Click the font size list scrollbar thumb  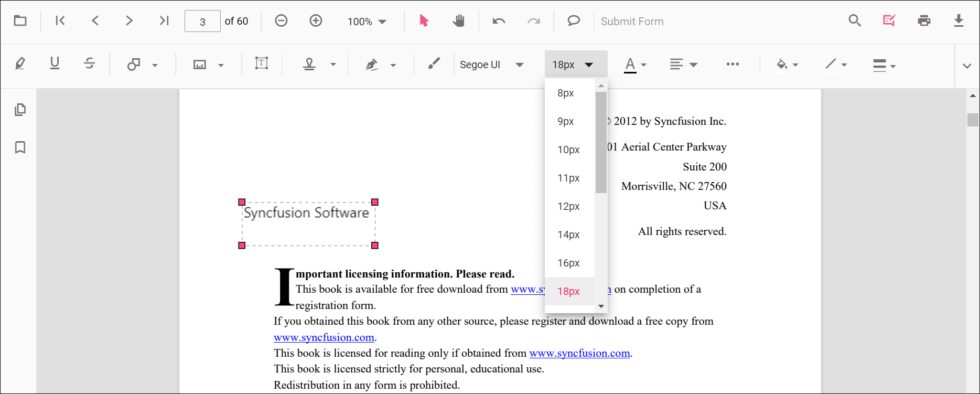(x=601, y=142)
